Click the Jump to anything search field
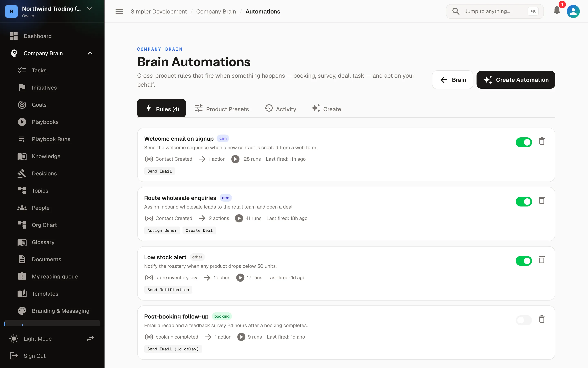Screen dimensions: 588x368 [495, 11]
